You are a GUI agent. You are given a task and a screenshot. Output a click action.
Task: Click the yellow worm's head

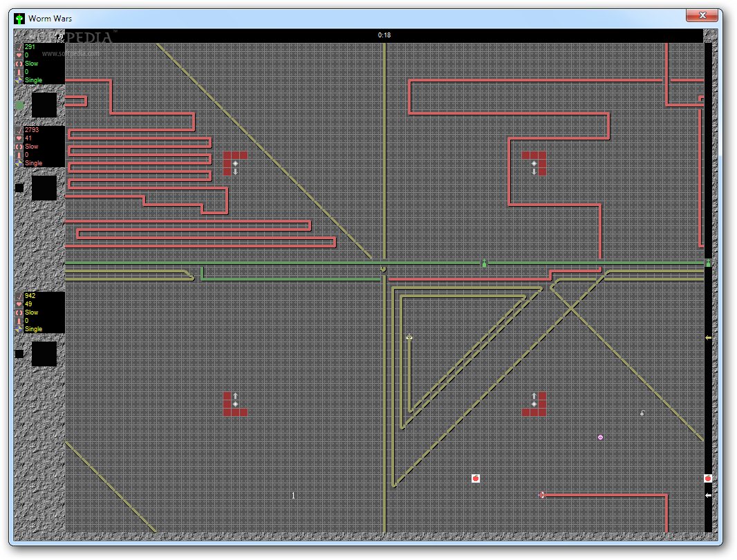click(409, 337)
